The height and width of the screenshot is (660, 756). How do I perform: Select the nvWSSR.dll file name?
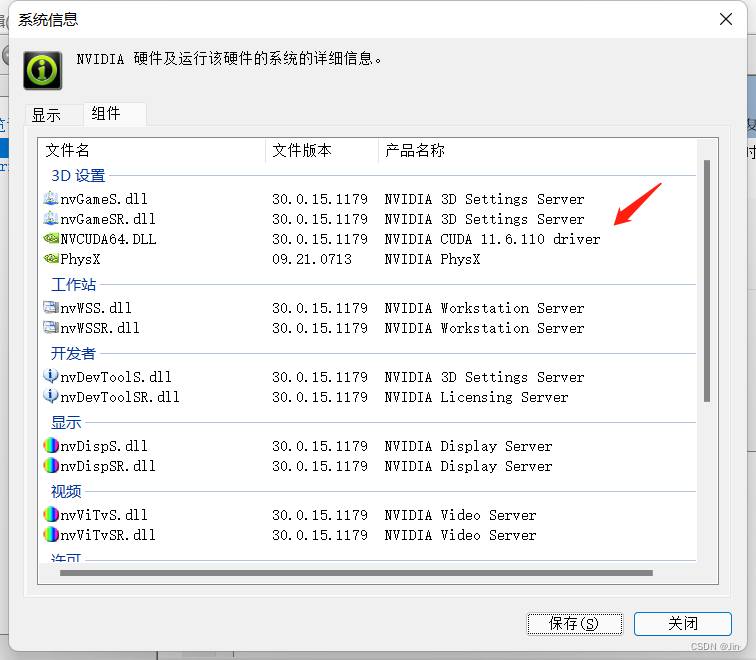click(100, 328)
